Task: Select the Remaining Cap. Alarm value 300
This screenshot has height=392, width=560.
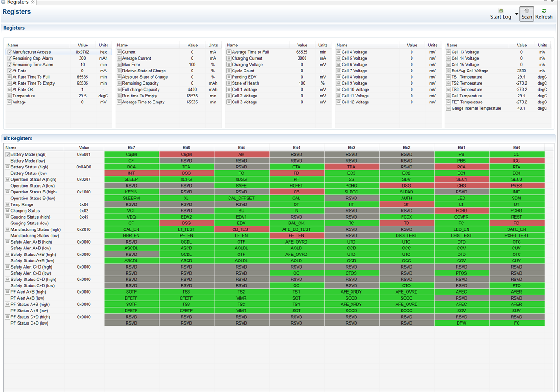Action: tap(82, 59)
